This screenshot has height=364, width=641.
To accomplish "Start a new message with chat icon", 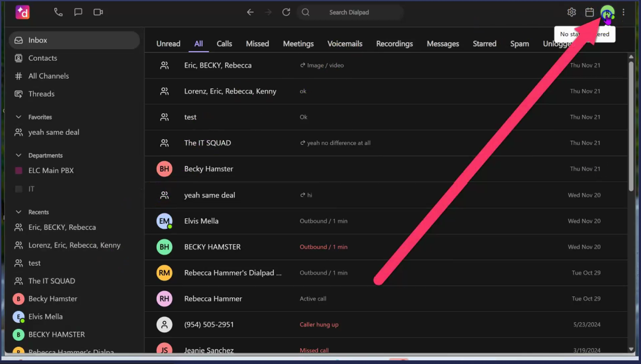I will (78, 12).
